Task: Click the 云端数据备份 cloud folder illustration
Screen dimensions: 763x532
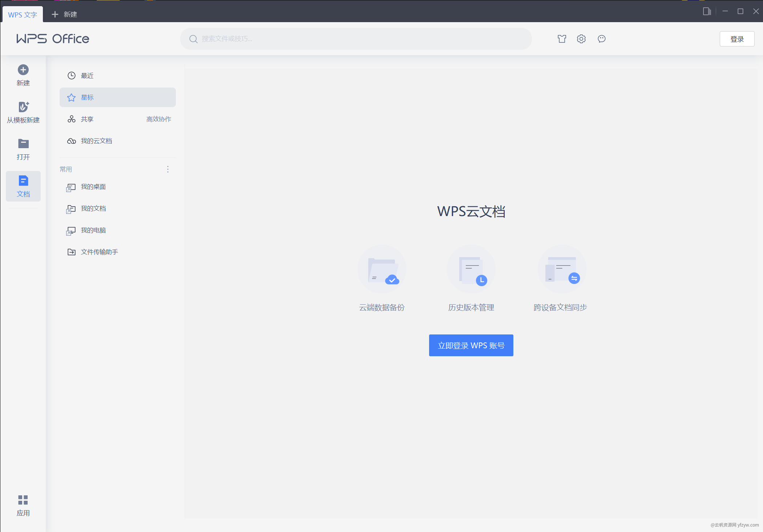Action: [382, 269]
